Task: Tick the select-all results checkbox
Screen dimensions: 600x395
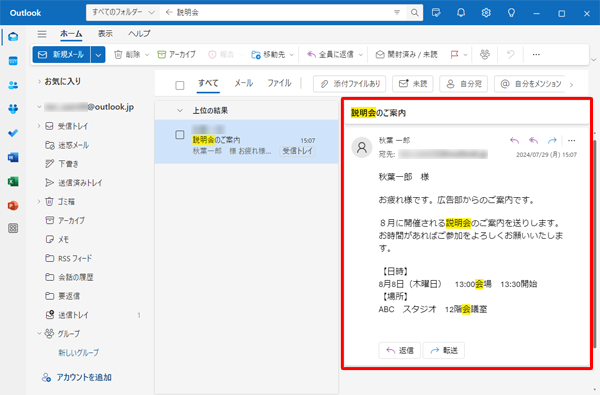Action: [180, 85]
